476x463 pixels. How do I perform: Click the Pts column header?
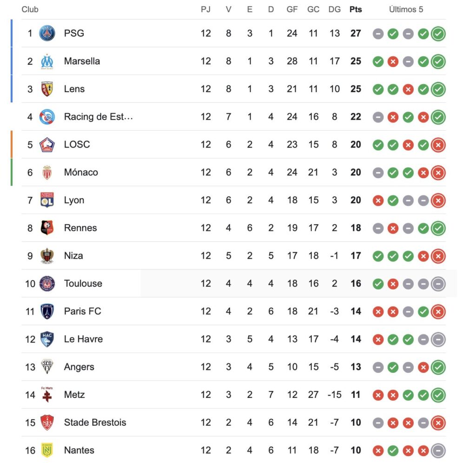coord(356,9)
